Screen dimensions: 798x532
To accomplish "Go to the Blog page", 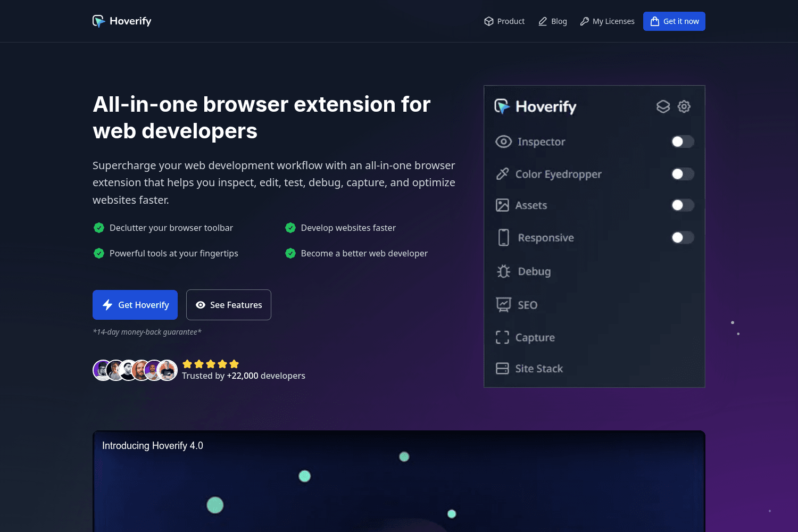I will [553, 21].
